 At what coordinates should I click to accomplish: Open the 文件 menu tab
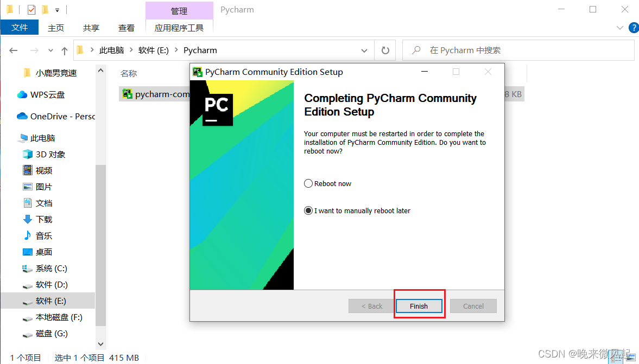point(20,27)
